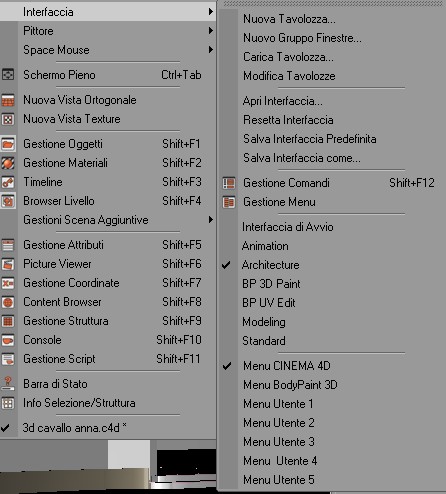
Task: Activate the Standard layout
Action: click(x=264, y=341)
